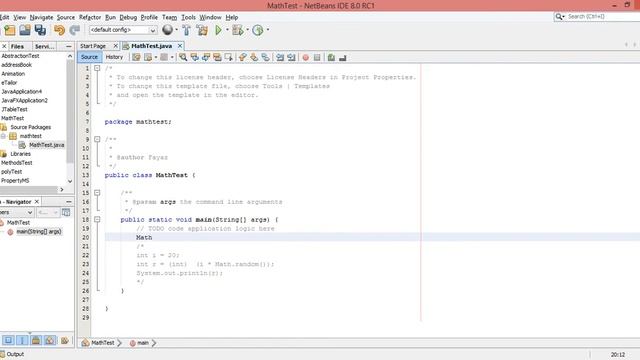Image resolution: width=640 pixels, height=360 pixels.
Task: Stop macro recording
Action: click(317, 58)
